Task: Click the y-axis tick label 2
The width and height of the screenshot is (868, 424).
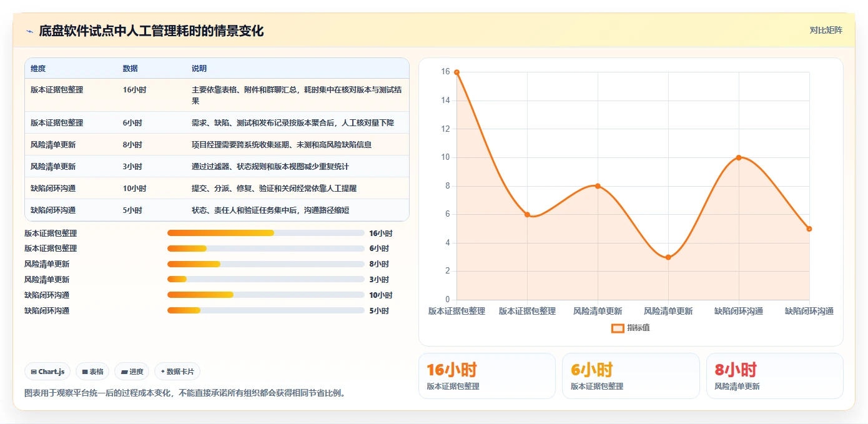Action: pos(447,271)
